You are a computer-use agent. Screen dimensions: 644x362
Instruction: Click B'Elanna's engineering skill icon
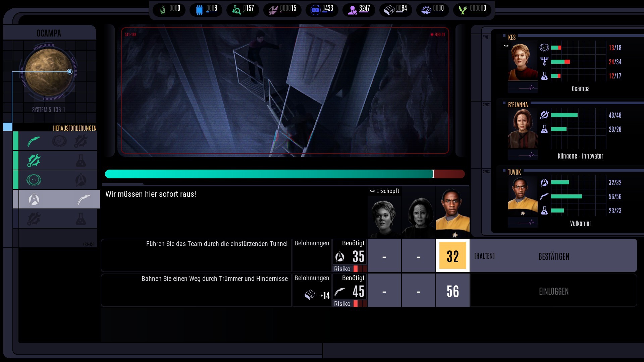(x=544, y=115)
